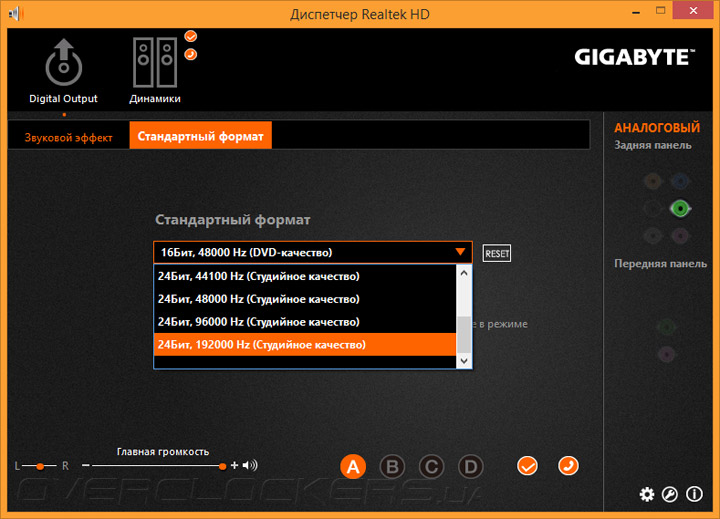Select the Динамики speakers device icon
Viewport: 720px width, 519px height.
click(x=155, y=62)
